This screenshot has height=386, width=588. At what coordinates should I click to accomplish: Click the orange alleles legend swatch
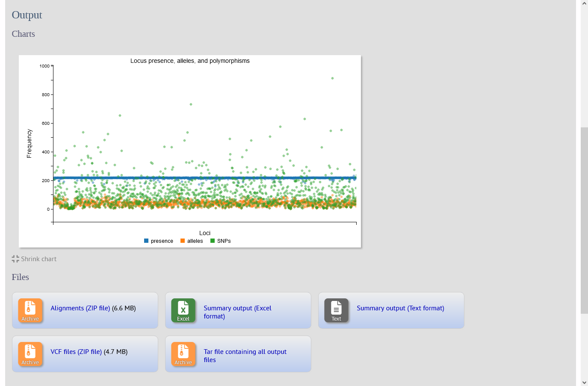(x=183, y=241)
